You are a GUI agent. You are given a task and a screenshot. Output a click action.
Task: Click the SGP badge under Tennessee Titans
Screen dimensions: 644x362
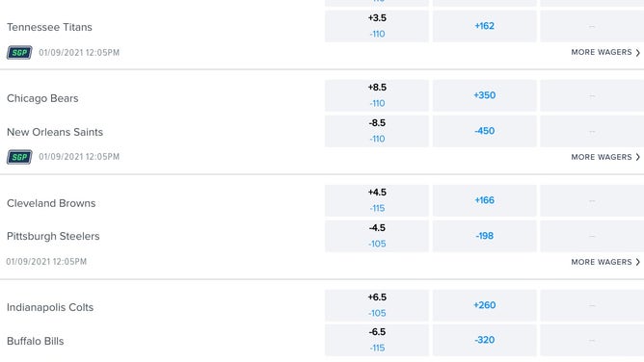19,53
